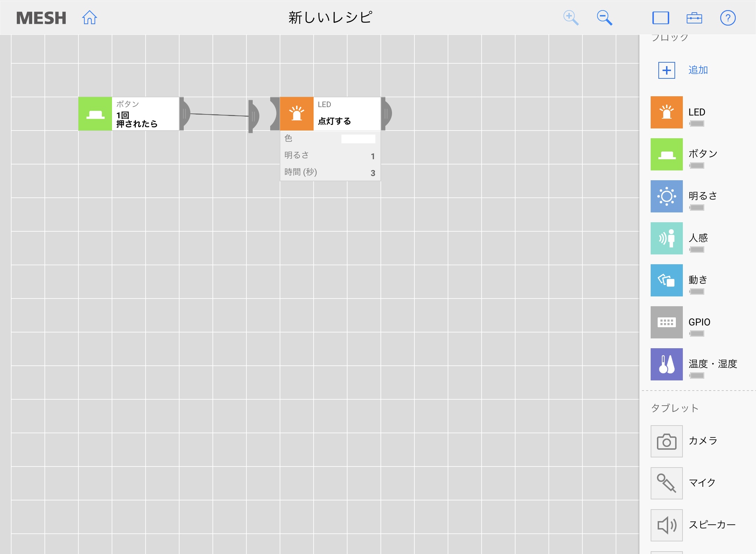Select the 人感 motion sensor block
The image size is (756, 554).
point(666,238)
